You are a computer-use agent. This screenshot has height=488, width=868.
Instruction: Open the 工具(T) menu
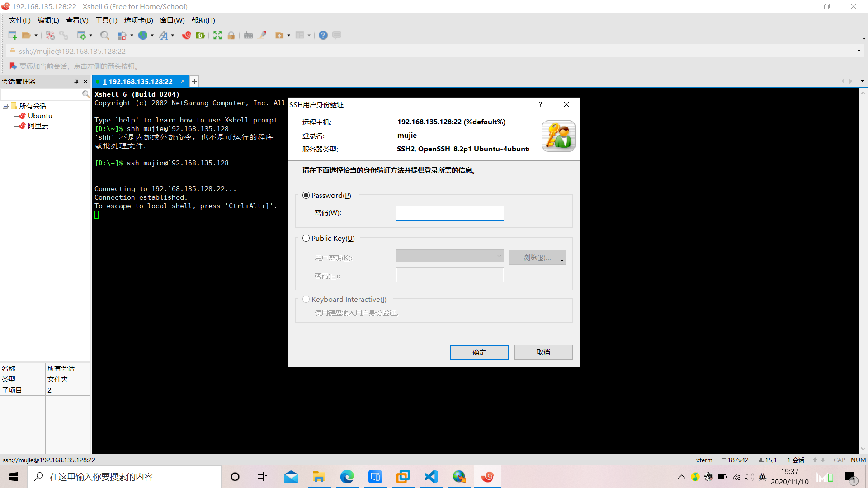pos(106,20)
